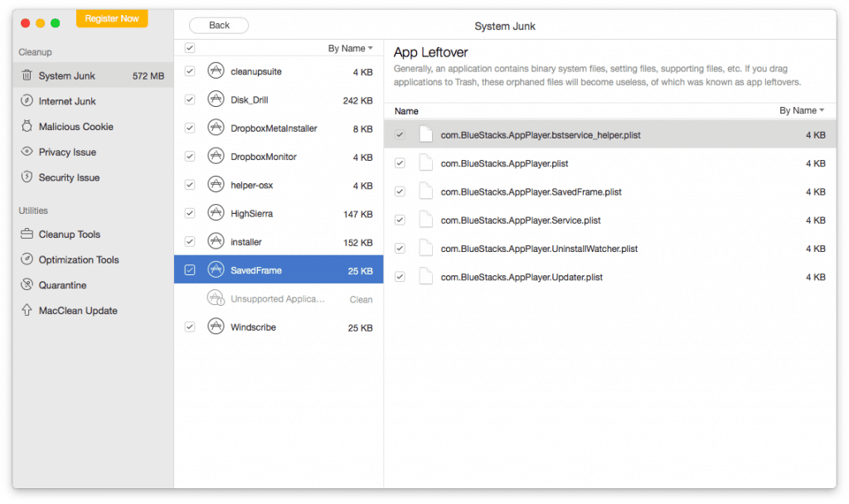Viewport: 849px width, 504px height.
Task: Uncheck com.BlueStacks.AppPlayer.bstservice_helper.plist checkbox
Action: 400,134
